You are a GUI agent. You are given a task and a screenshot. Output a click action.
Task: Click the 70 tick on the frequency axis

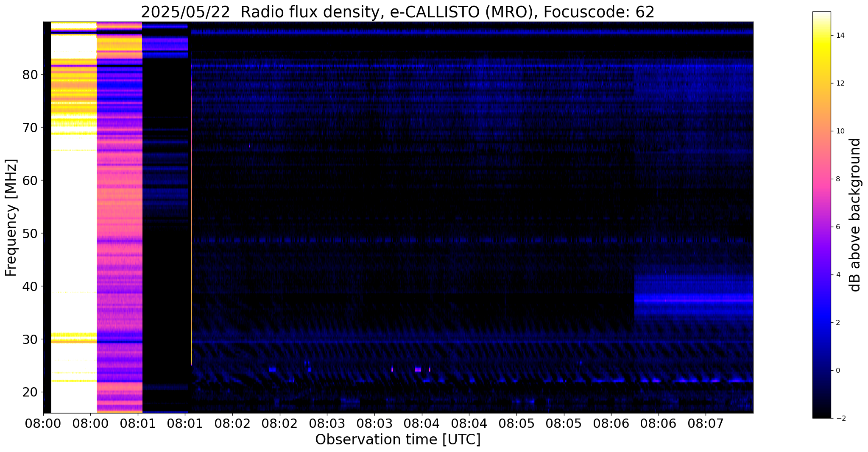tap(30, 128)
